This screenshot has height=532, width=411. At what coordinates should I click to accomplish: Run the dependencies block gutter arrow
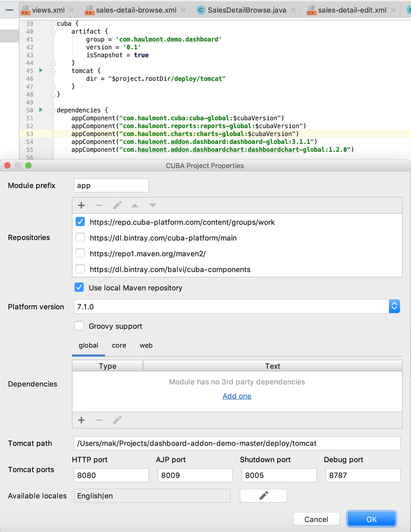(41, 110)
